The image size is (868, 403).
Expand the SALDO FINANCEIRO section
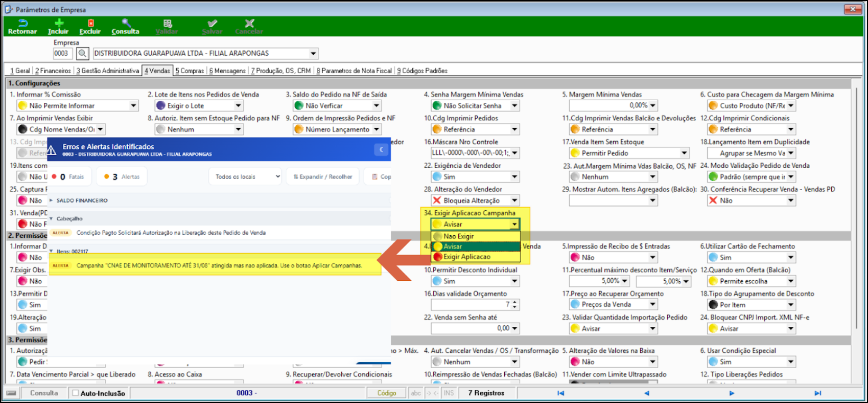[51, 200]
